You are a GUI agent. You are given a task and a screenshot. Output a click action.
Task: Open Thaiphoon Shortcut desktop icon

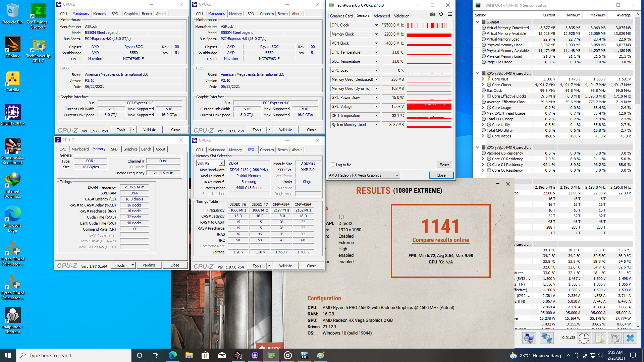tap(13, 321)
